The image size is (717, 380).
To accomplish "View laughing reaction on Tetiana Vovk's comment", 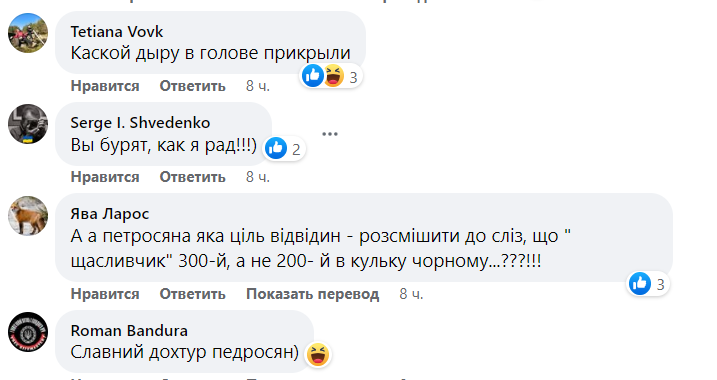I will pyautogui.click(x=333, y=75).
